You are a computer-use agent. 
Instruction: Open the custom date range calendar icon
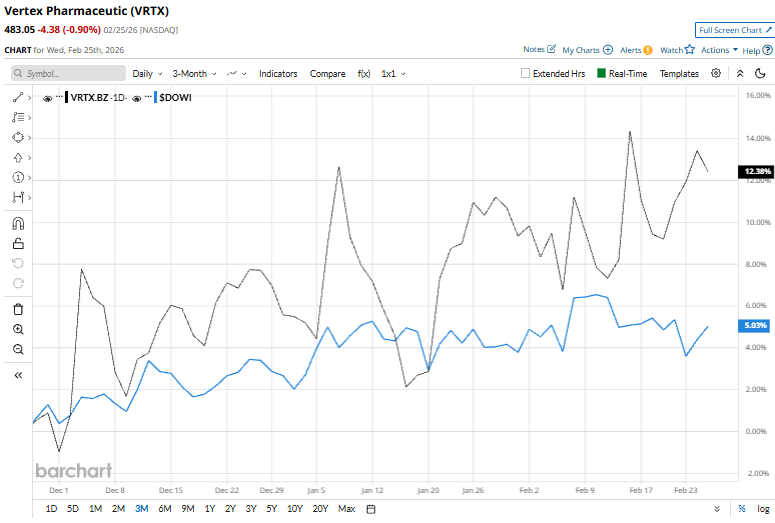click(371, 509)
